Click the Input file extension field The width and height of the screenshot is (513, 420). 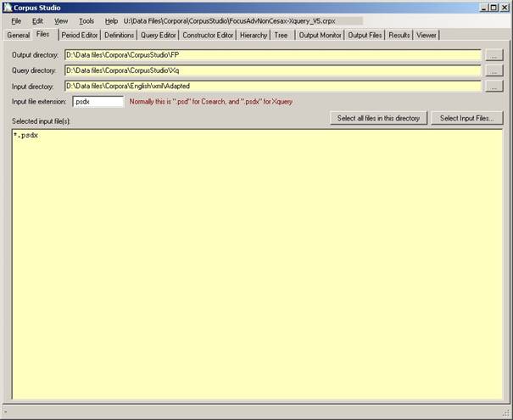coord(98,102)
